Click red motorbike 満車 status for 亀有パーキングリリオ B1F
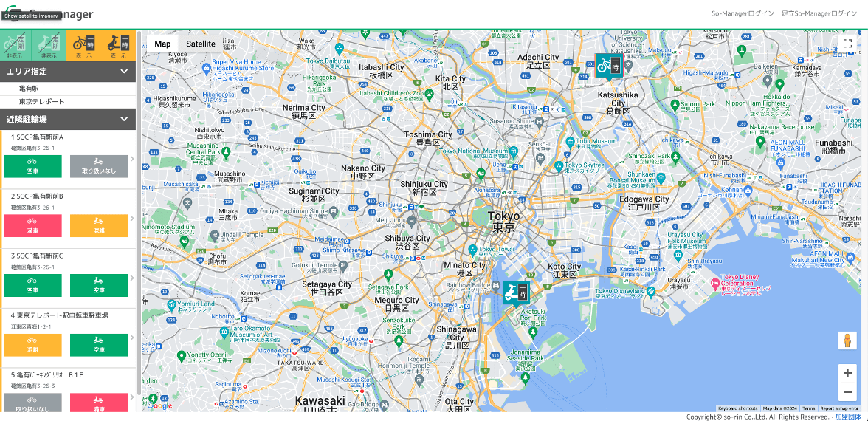The image size is (868, 421). click(x=99, y=403)
